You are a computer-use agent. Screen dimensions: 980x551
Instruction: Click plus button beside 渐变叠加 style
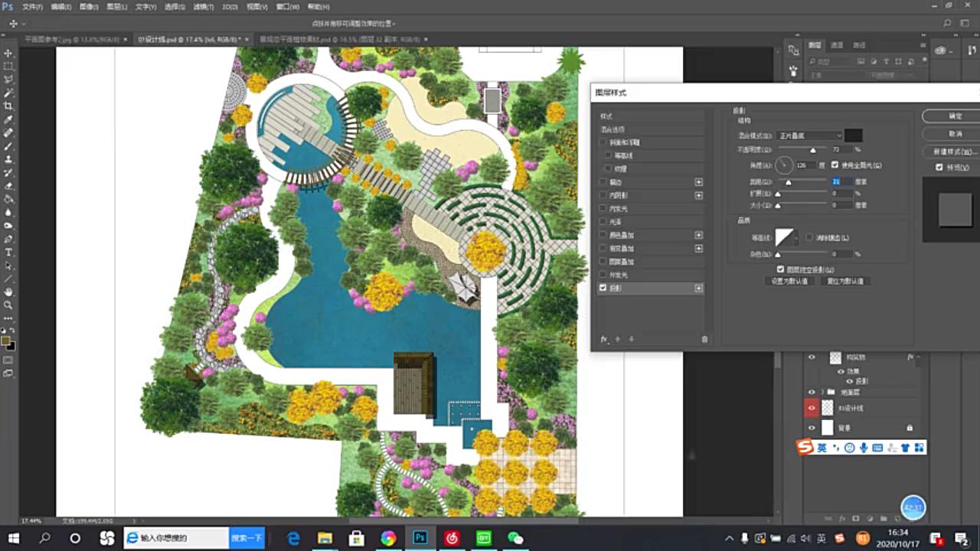point(698,248)
